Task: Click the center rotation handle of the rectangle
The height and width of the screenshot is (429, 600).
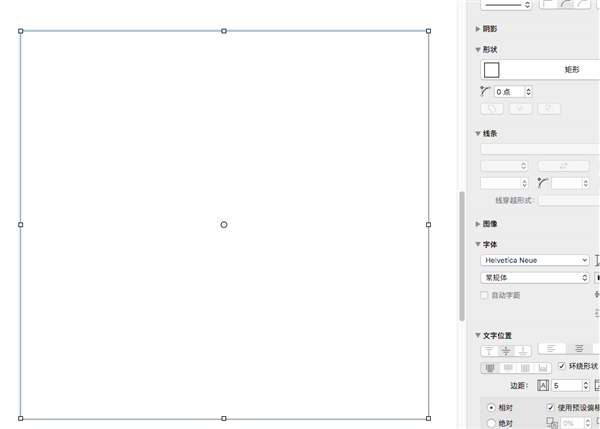Action: (224, 224)
